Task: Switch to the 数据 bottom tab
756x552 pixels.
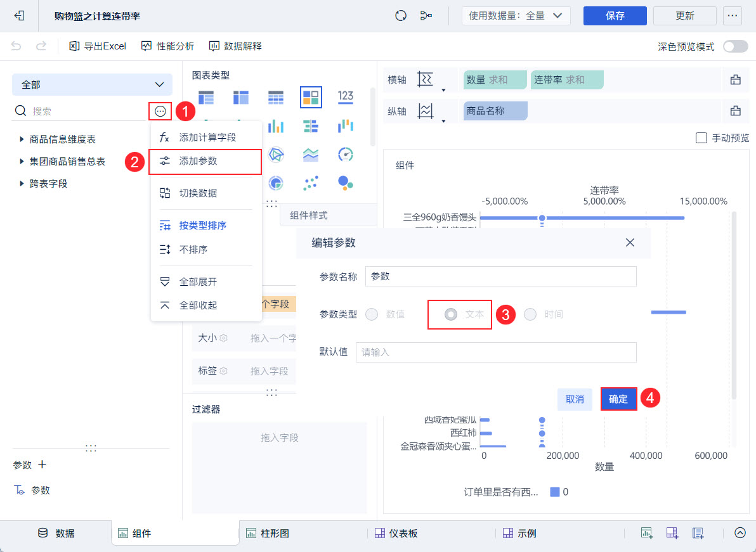Action: [x=56, y=533]
